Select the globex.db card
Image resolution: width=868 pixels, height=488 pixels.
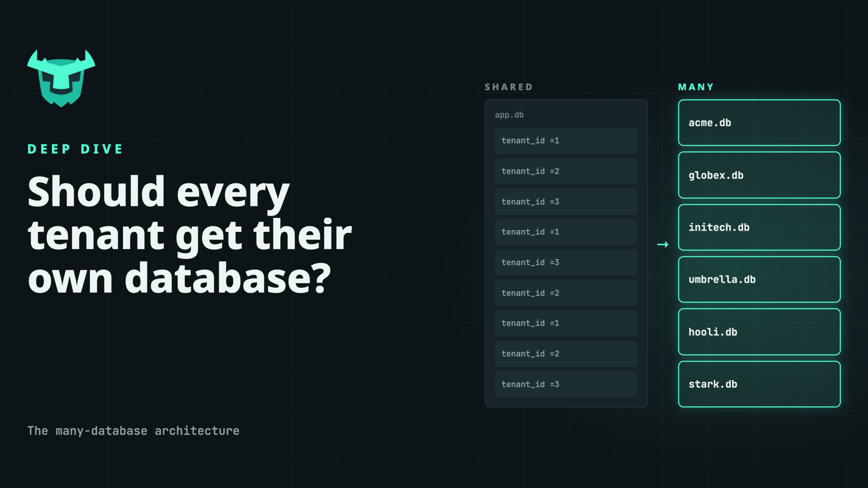point(759,175)
